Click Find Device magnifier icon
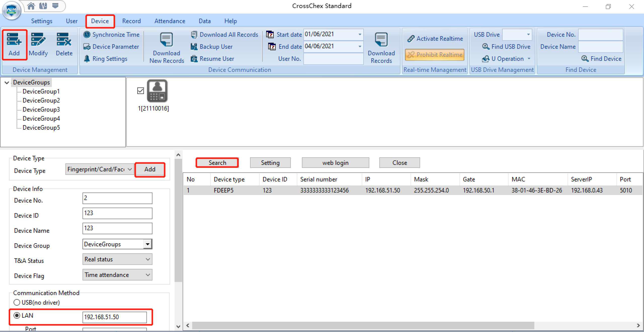Screen dimensions: 644x332 [585, 59]
